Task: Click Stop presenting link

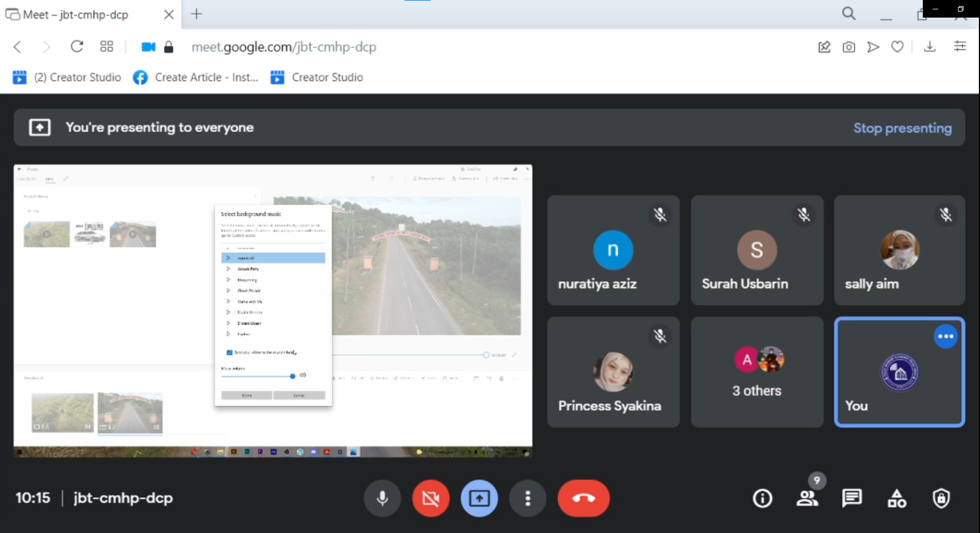Action: 902,128
